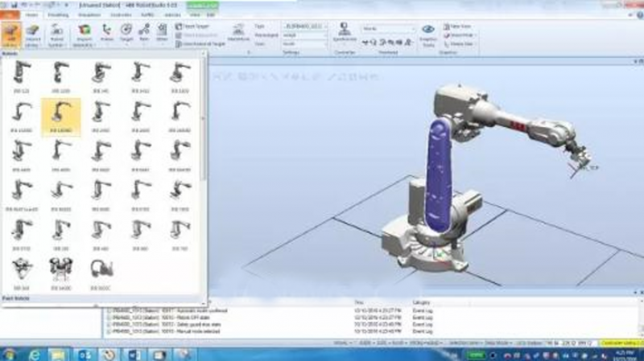Select the highlighted IRB 1600ID robot
The image size is (644, 361).
(61, 116)
